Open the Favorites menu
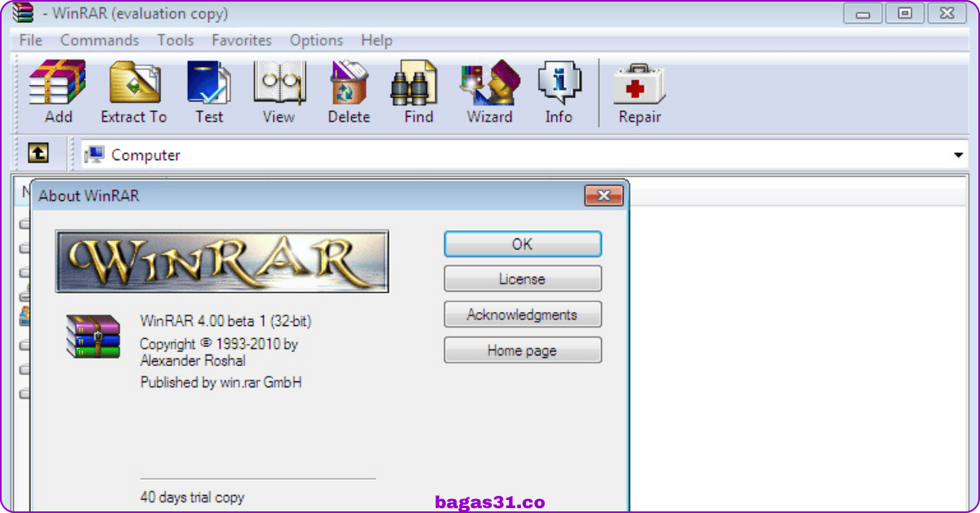Image resolution: width=980 pixels, height=513 pixels. pyautogui.click(x=242, y=40)
